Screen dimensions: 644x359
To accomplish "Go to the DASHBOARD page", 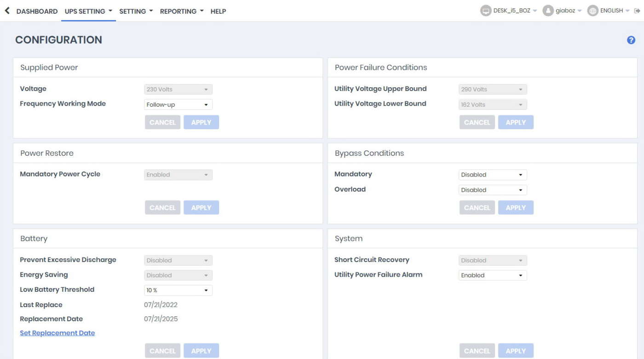I will coord(37,11).
